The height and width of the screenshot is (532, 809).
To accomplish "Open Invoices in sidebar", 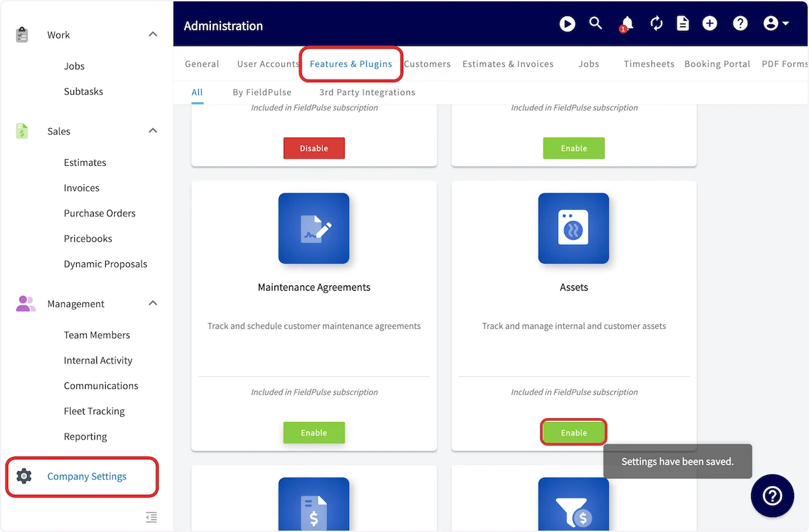I will point(82,188).
